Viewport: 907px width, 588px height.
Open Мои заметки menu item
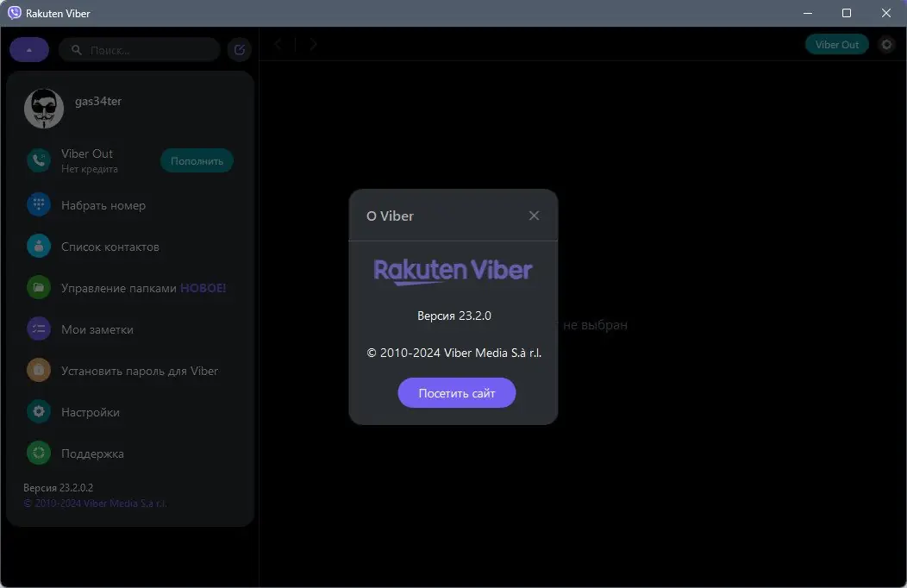pyautogui.click(x=97, y=329)
